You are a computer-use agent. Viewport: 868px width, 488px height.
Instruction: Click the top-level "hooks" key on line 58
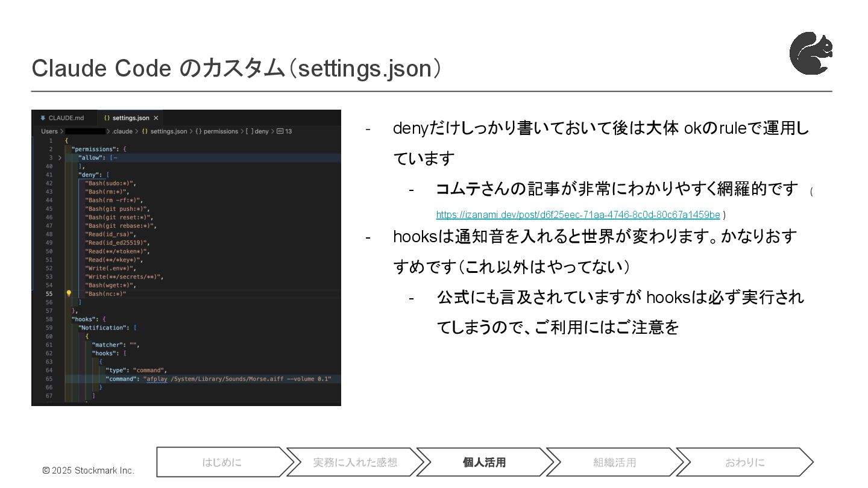point(85,319)
